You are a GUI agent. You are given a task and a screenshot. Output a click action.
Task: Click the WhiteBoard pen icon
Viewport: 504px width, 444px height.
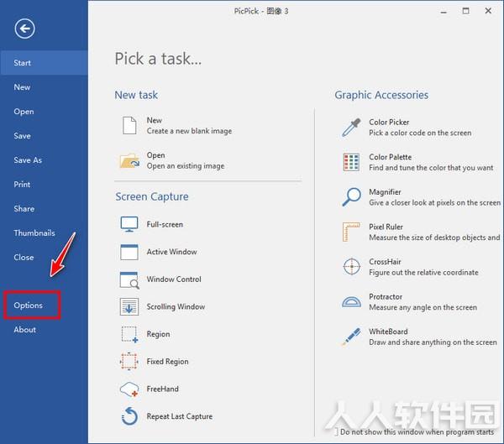coord(351,337)
